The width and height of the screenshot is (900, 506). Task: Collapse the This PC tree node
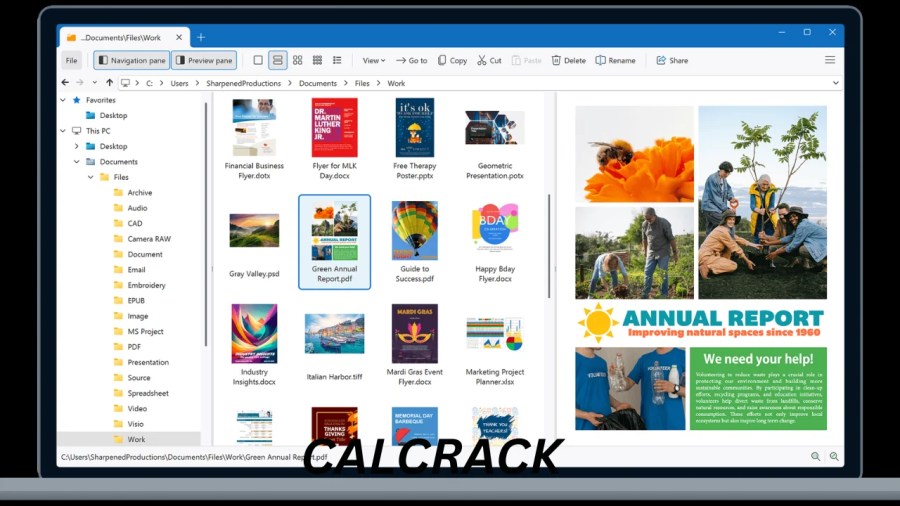63,131
